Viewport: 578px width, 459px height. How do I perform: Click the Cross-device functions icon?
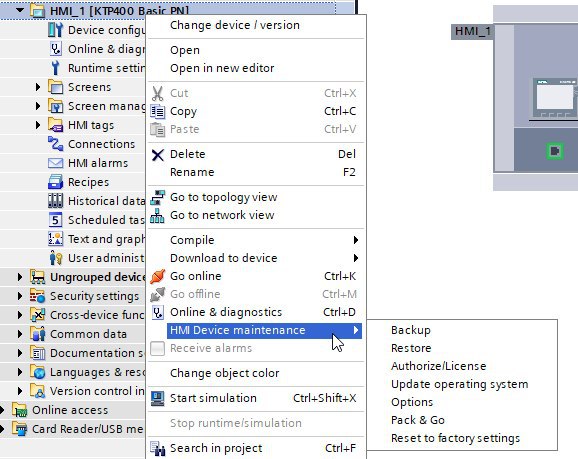38,315
